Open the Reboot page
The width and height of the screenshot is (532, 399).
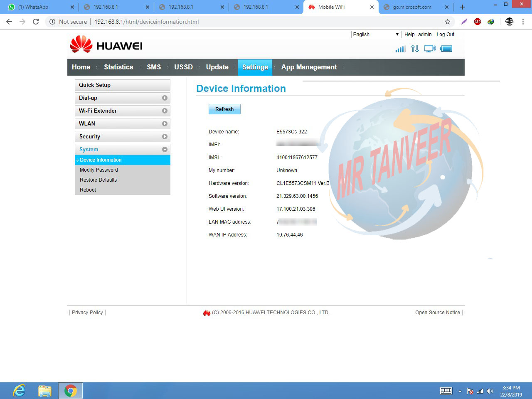tap(88, 190)
